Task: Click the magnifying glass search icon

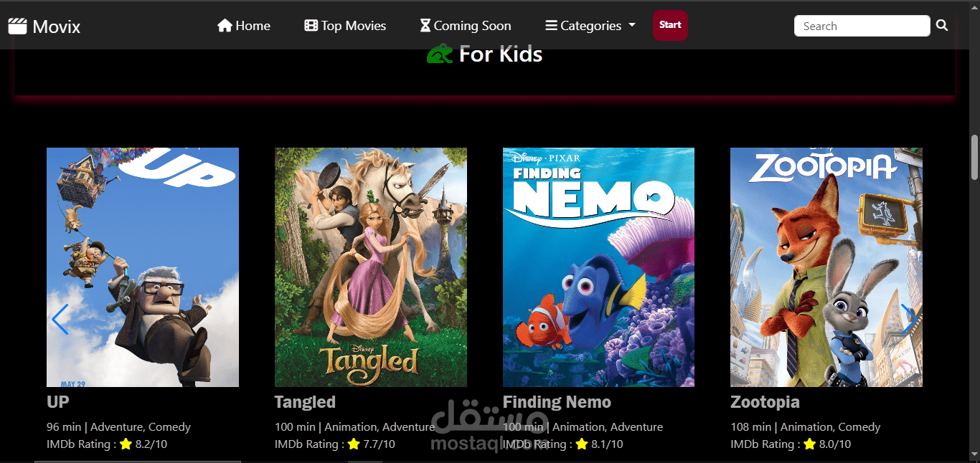Action: point(942,26)
